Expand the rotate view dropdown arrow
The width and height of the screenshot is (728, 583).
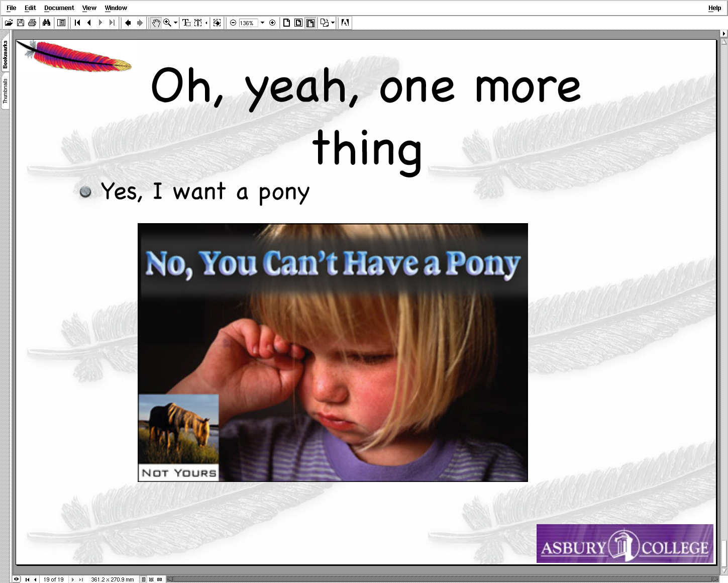pos(333,23)
